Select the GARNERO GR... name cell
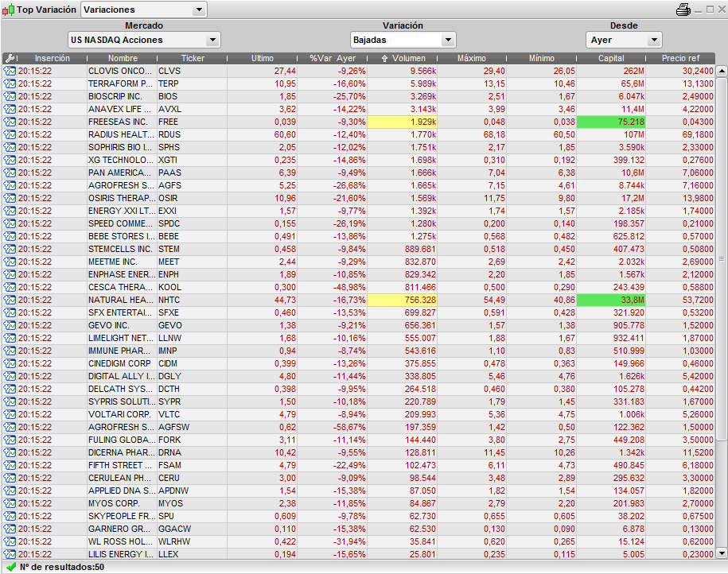Viewport: 728px width, 574px height. (122, 529)
